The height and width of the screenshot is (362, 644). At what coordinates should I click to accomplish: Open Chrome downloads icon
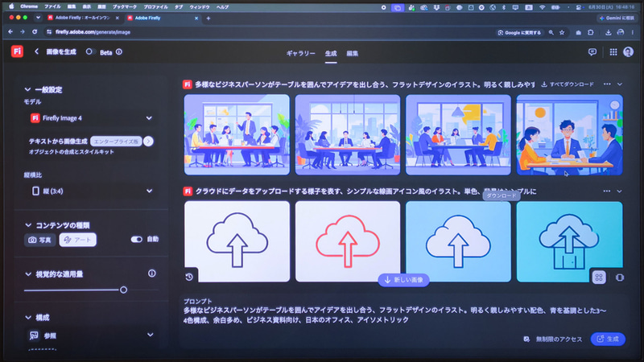coord(609,32)
